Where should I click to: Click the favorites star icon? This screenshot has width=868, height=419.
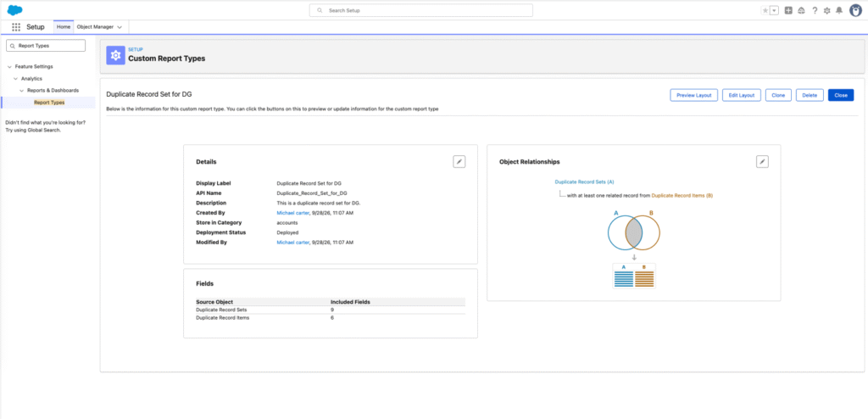[x=765, y=10]
